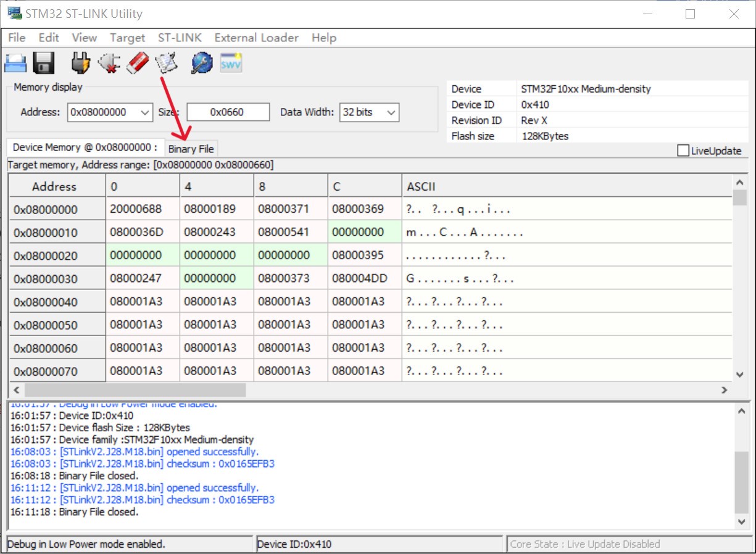Click Flash size '128KBytes' value
Screen dimensions: 756x554
[545, 136]
